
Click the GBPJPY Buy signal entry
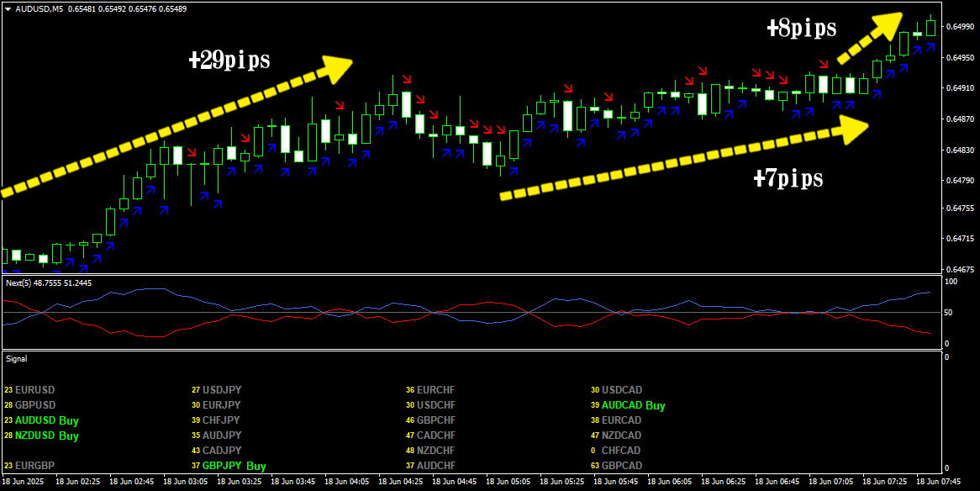click(234, 465)
